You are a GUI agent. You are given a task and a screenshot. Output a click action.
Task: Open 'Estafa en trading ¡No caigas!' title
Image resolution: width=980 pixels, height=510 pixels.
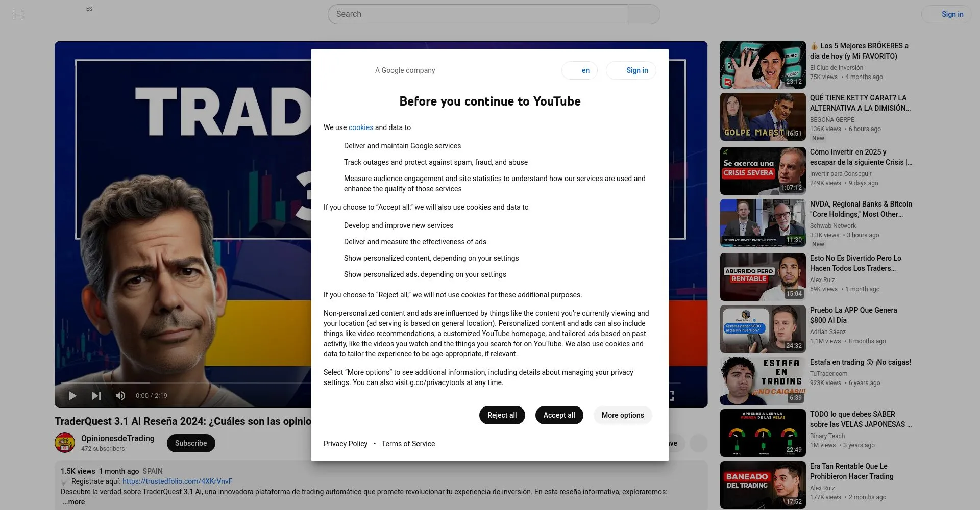click(861, 362)
